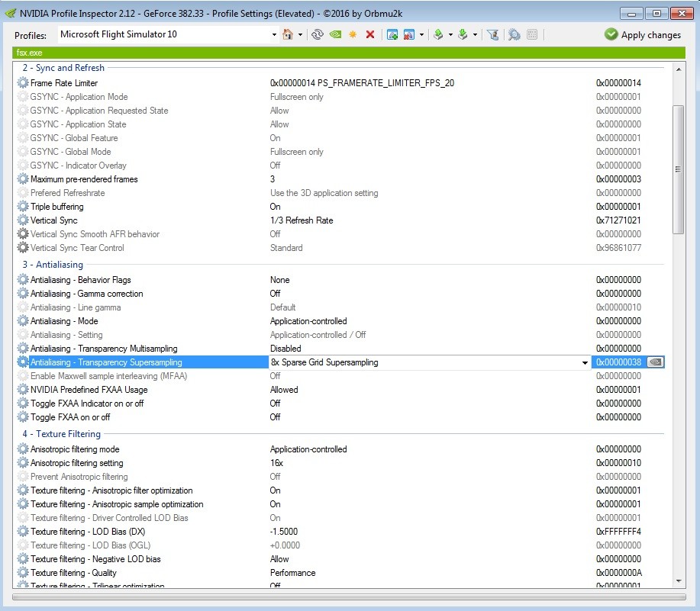Click the scrollbar up arrow
This screenshot has height=611, width=700.
coord(679,69)
